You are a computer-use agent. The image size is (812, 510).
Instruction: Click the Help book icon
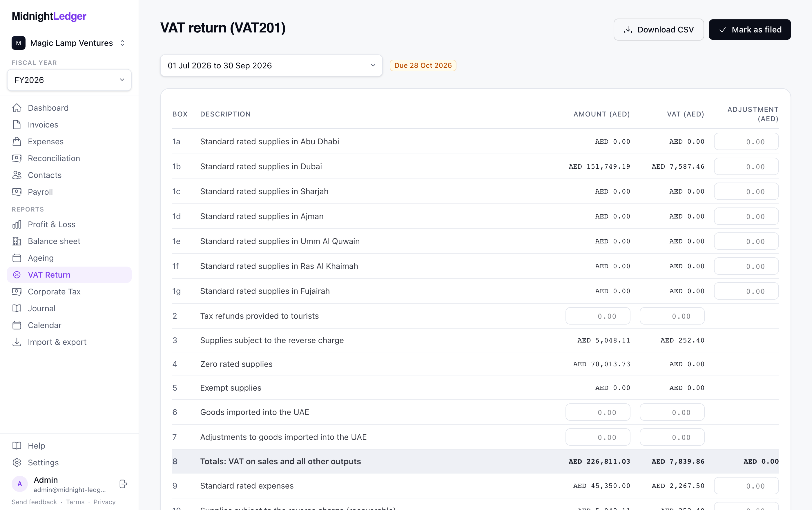(17, 446)
